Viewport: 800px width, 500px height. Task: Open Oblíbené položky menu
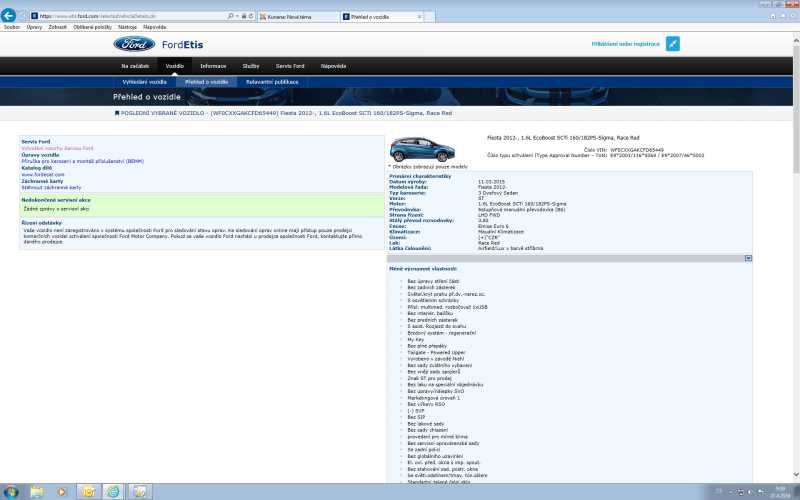click(92, 27)
